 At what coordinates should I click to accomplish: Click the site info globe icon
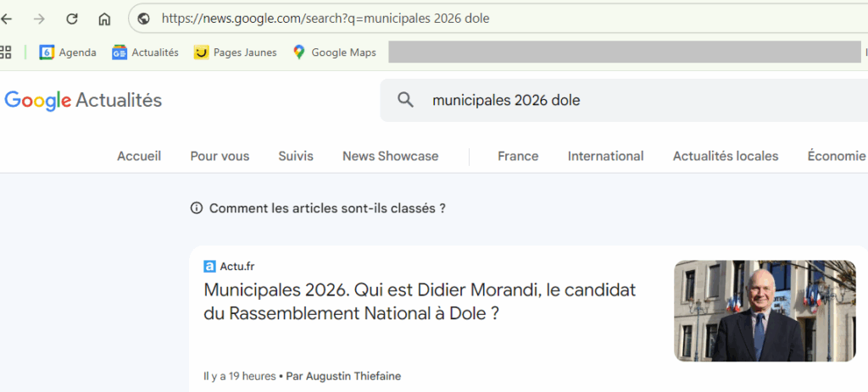click(144, 19)
